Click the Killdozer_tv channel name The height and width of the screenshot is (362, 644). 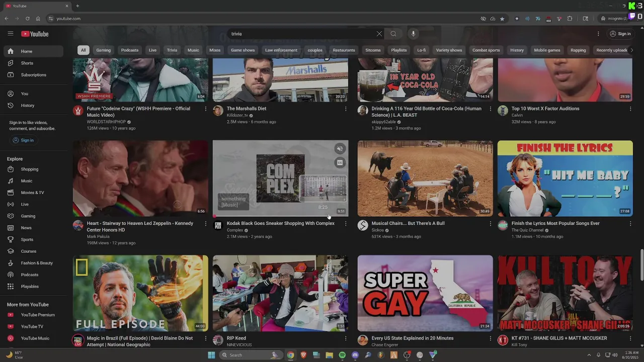click(237, 115)
